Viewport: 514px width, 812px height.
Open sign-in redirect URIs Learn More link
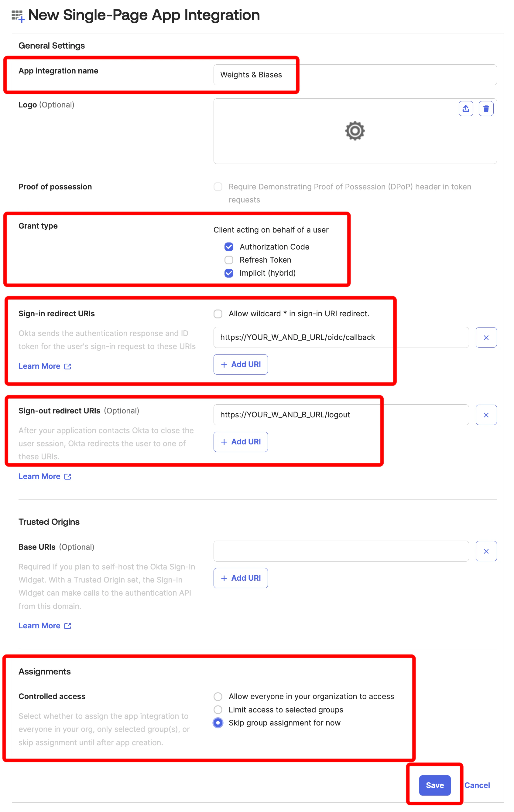[x=40, y=366]
